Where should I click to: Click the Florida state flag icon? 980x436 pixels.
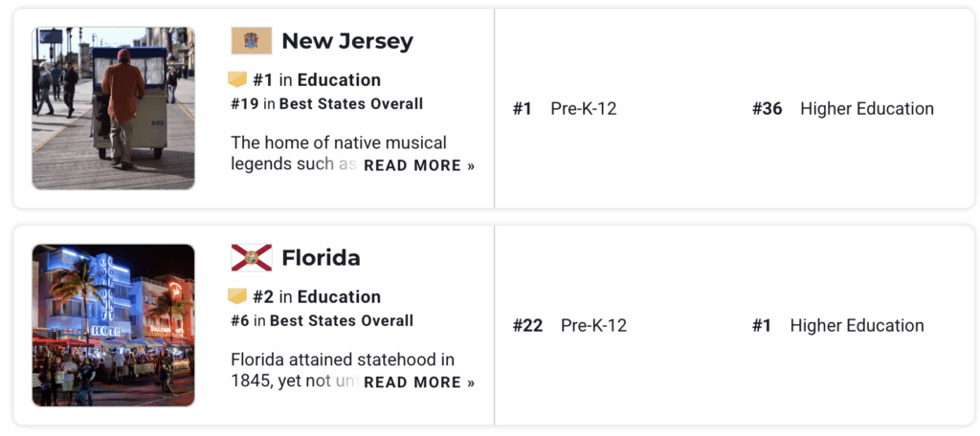coord(252,258)
